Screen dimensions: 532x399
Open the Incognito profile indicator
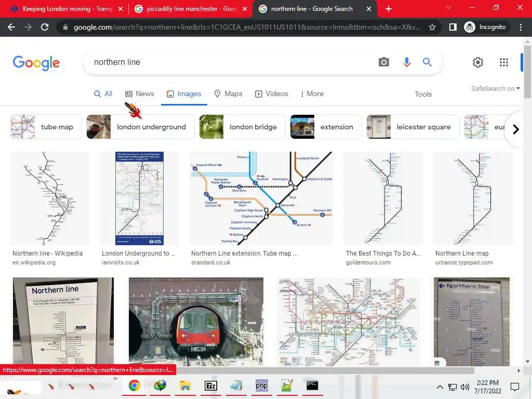[x=485, y=27]
